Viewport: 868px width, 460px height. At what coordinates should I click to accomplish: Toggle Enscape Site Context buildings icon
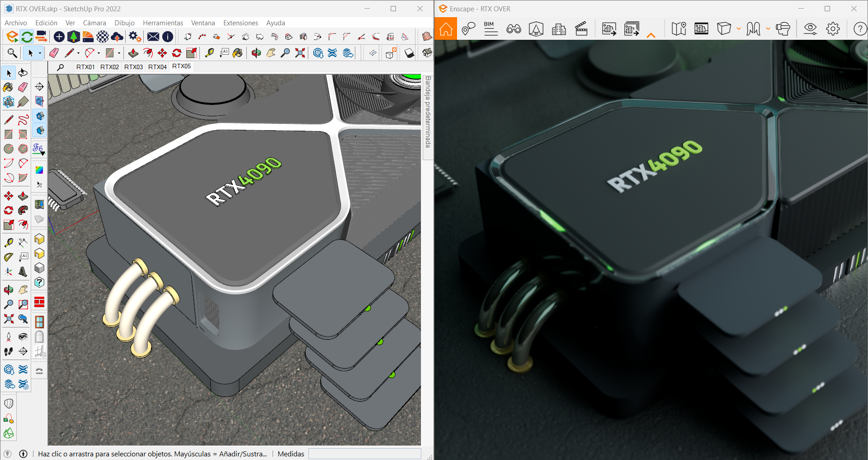(559, 29)
